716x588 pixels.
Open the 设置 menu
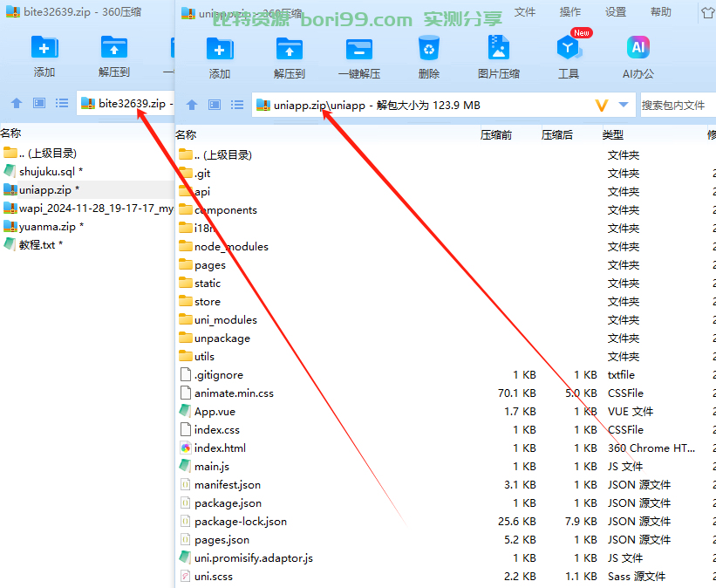tap(616, 12)
